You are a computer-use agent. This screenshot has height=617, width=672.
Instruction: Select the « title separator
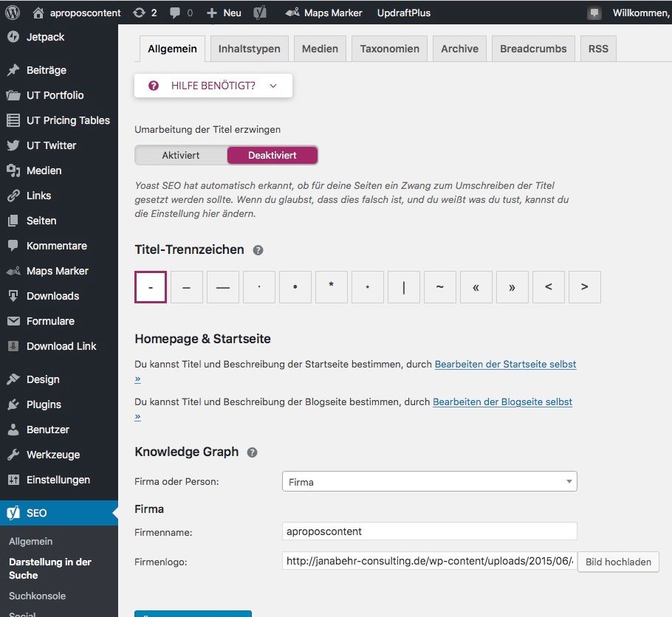click(476, 287)
